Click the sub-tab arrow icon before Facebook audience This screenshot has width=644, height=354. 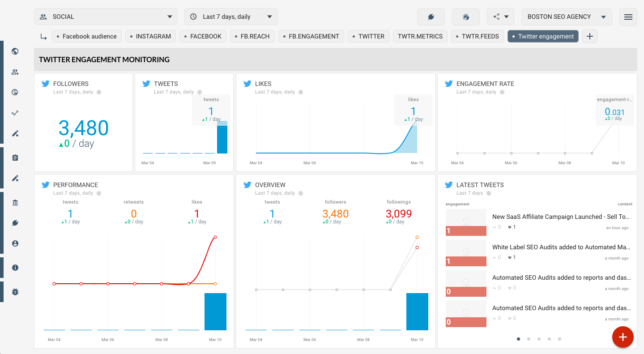(43, 37)
